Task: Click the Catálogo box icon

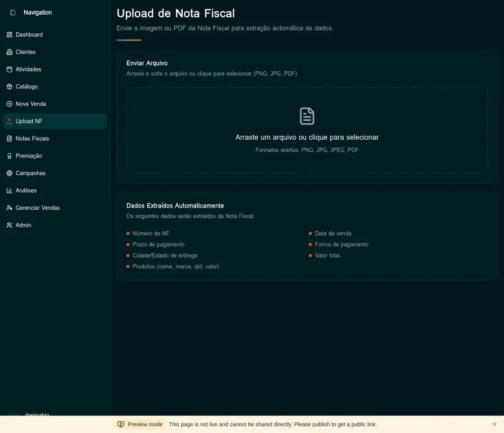Action: 10,87
